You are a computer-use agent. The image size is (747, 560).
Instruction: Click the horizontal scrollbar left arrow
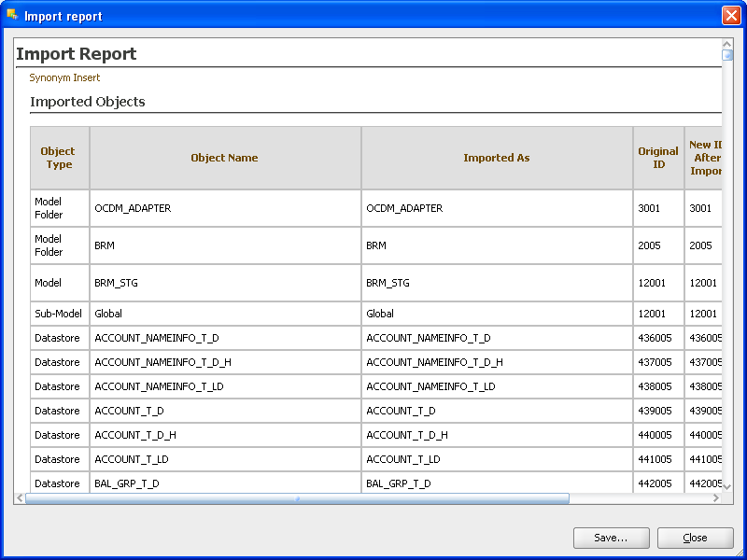tap(20, 498)
